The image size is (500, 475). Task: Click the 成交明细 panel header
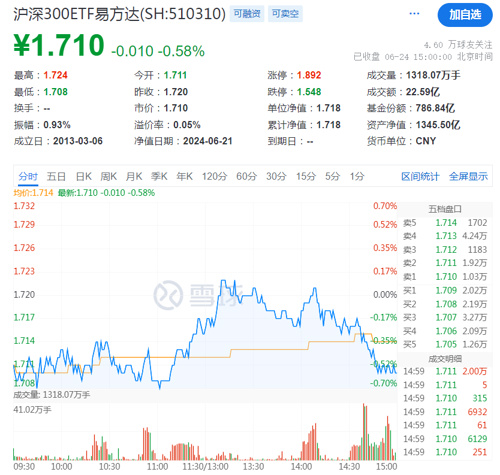pyautogui.click(x=445, y=359)
